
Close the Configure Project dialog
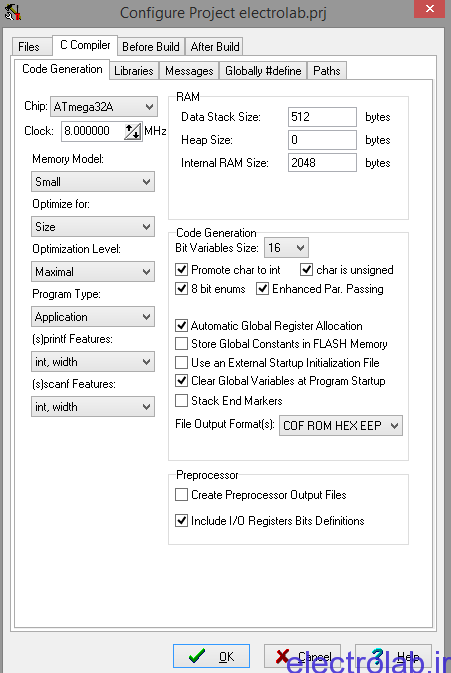coord(429,9)
